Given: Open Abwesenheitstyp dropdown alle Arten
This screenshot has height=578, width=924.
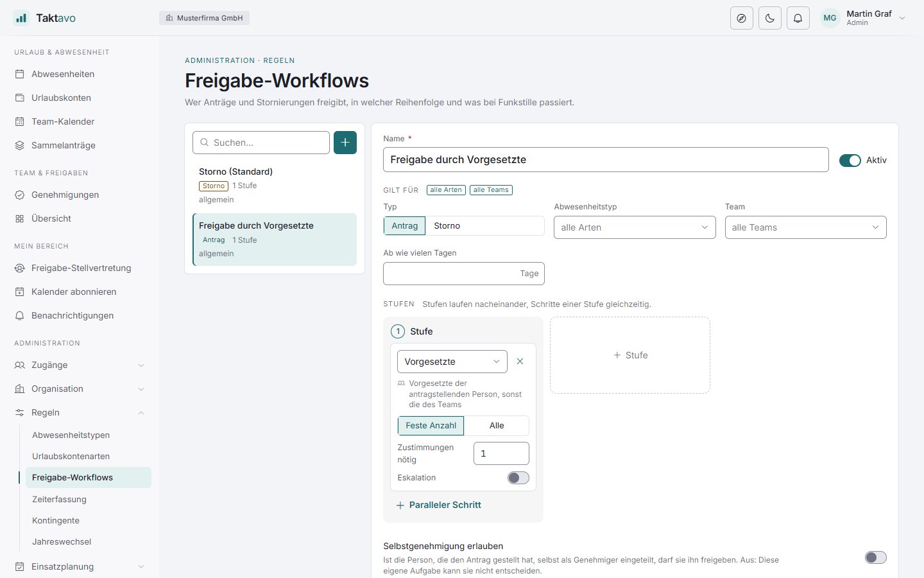Looking at the screenshot, I should click(635, 227).
